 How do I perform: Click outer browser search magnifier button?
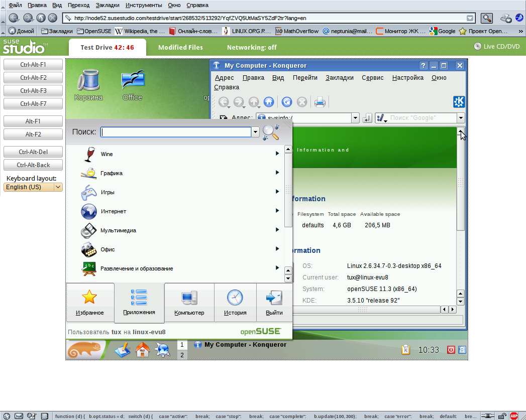tap(486, 18)
